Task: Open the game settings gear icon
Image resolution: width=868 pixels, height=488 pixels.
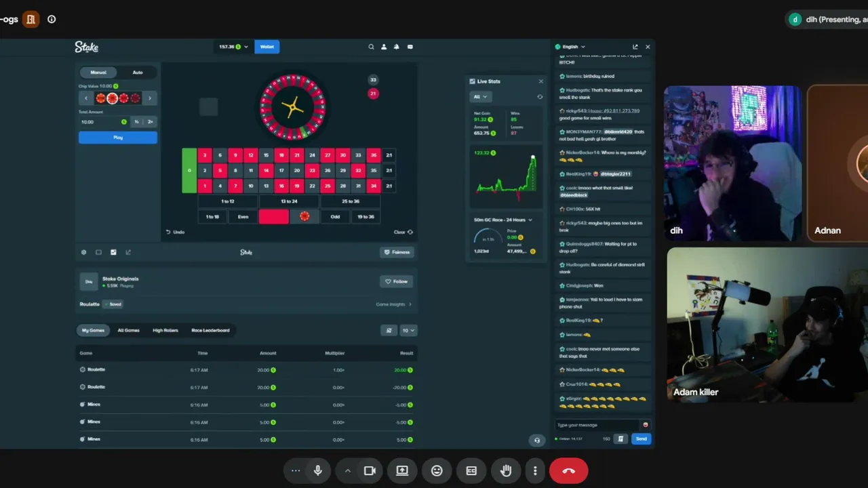Action: pos(83,252)
